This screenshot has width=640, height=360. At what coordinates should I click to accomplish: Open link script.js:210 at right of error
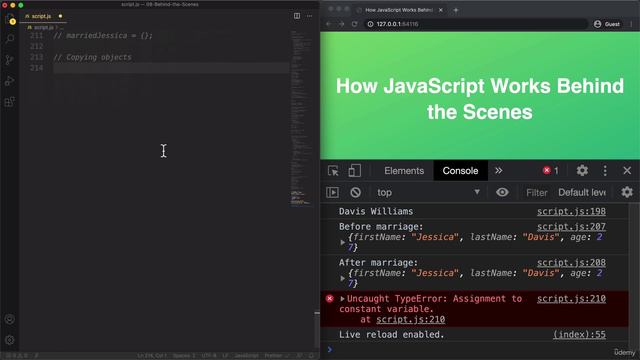[x=571, y=299]
